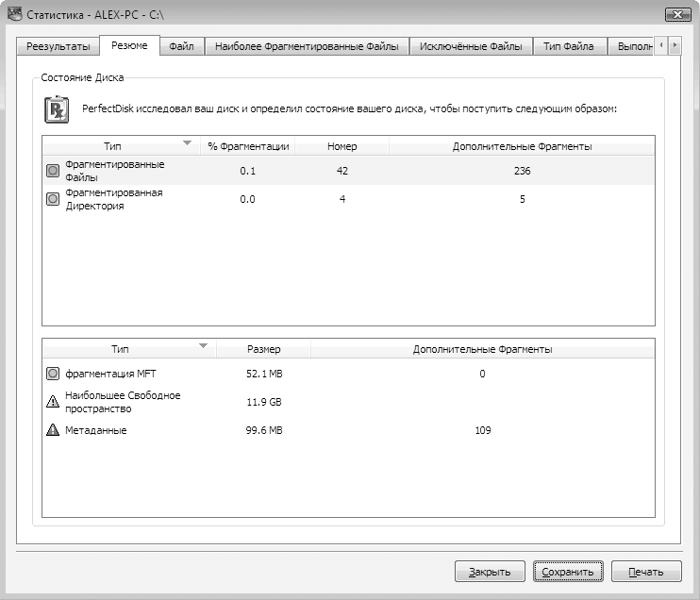Click status icon beside Фрагментированная Директория
Image resolution: width=700 pixels, height=600 pixels.
pyautogui.click(x=53, y=199)
